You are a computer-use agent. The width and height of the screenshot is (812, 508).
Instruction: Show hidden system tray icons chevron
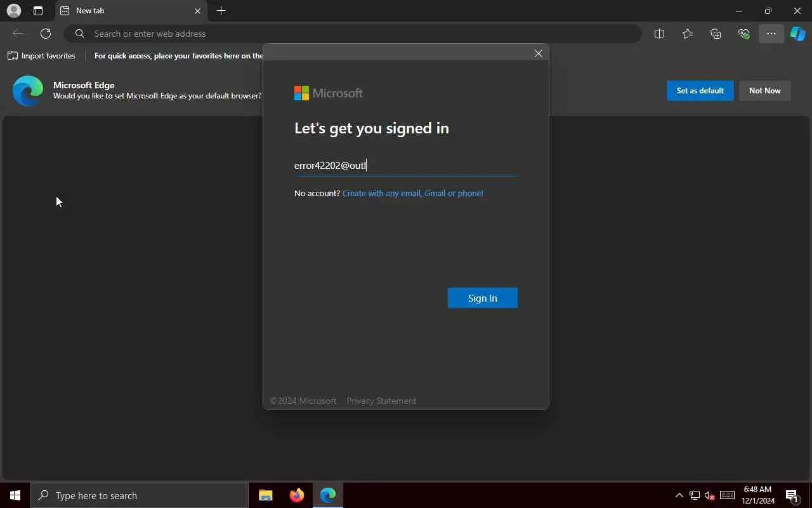(679, 495)
